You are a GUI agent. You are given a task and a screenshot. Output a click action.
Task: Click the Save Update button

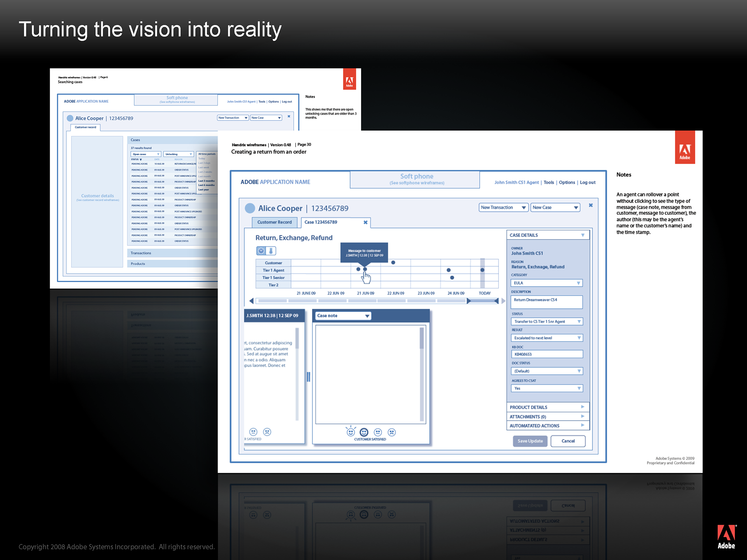[530, 441]
